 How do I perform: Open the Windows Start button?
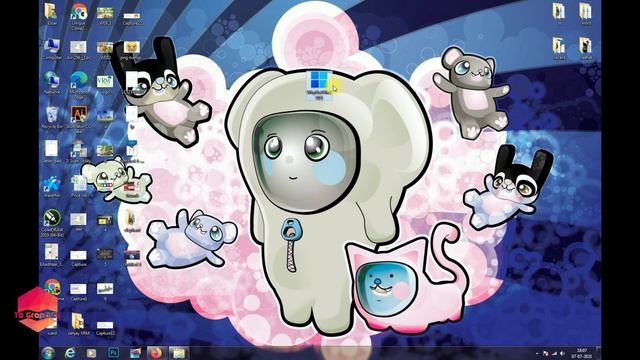48,353
